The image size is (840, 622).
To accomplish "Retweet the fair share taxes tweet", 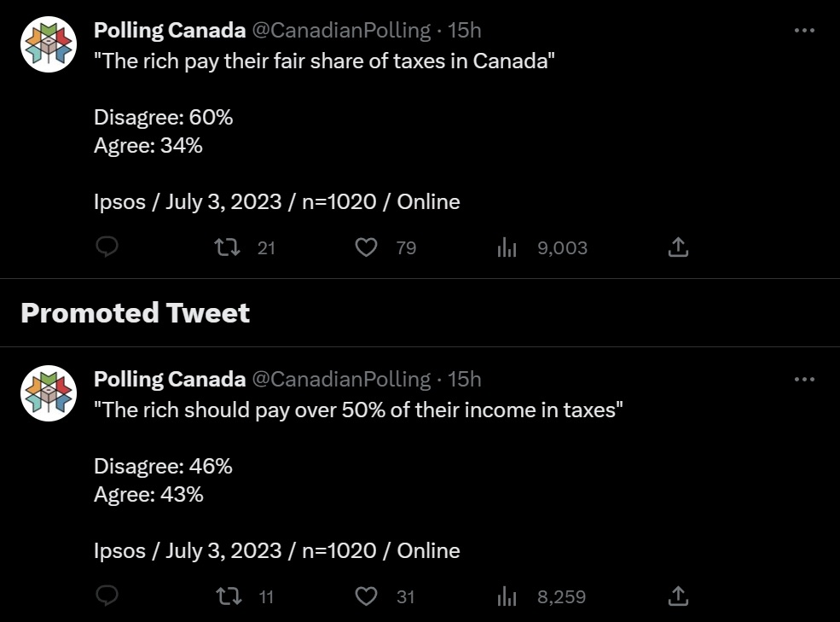I will [x=226, y=247].
